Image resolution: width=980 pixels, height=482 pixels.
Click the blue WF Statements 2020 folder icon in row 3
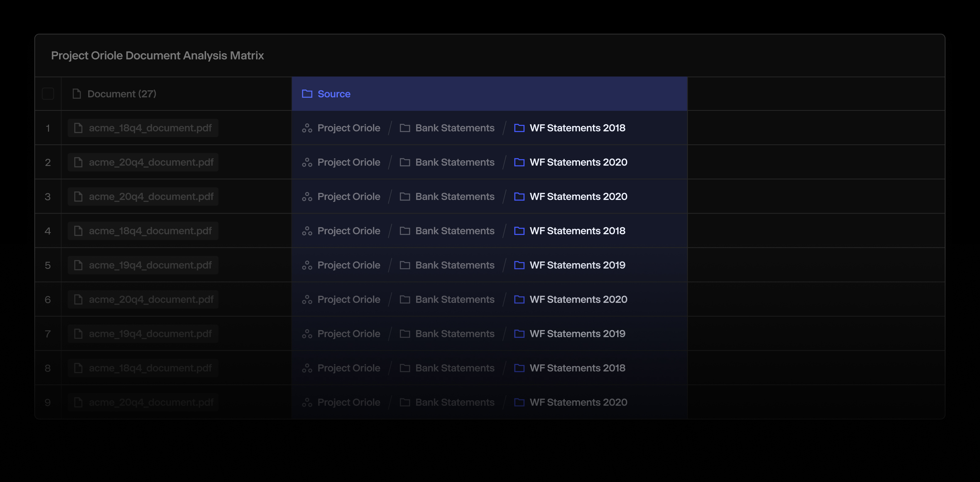tap(519, 197)
